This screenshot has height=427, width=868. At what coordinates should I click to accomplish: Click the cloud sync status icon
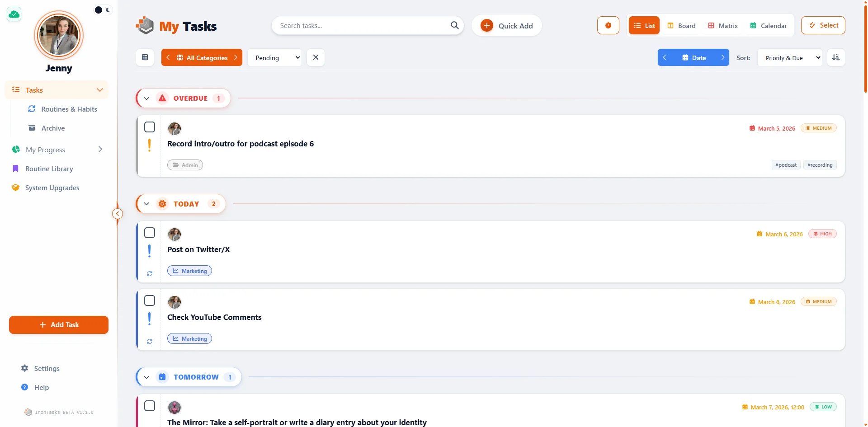(14, 14)
